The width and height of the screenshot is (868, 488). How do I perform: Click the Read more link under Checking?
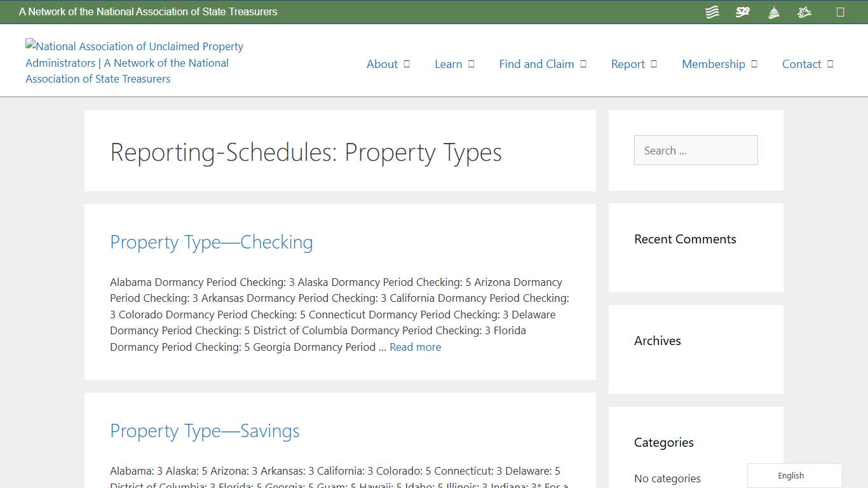[415, 347]
